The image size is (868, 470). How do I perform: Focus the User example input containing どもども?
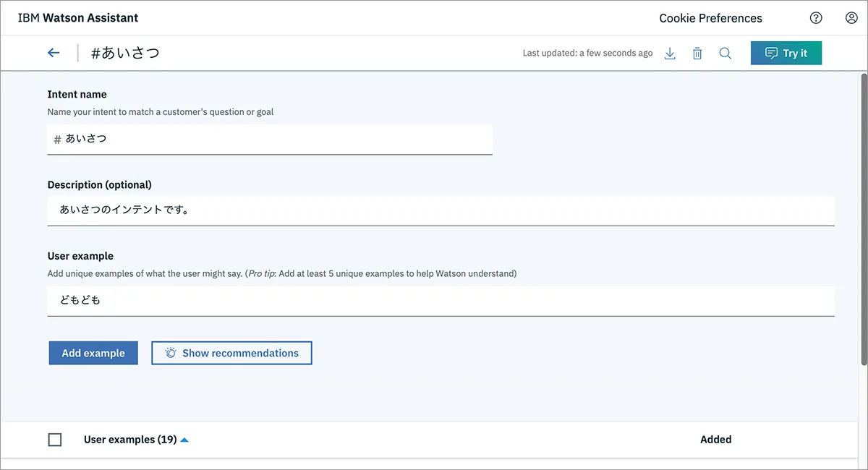click(x=441, y=301)
